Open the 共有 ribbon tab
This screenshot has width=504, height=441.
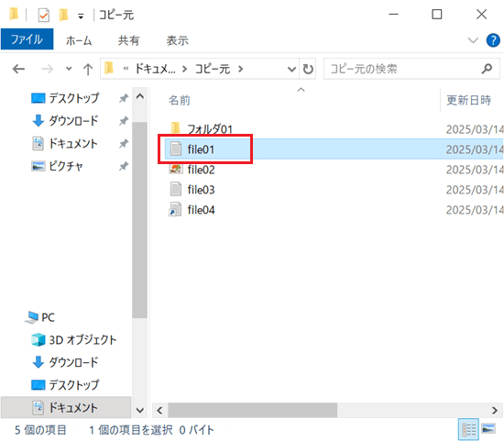coord(128,40)
